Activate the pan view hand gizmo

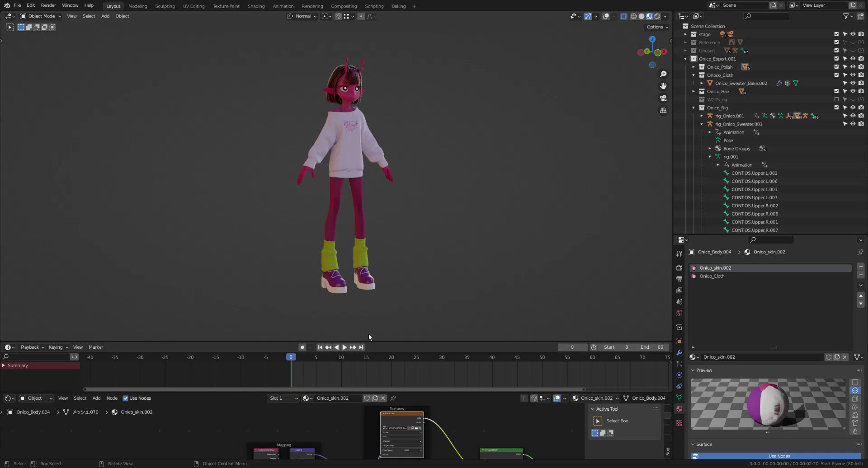coord(663,86)
